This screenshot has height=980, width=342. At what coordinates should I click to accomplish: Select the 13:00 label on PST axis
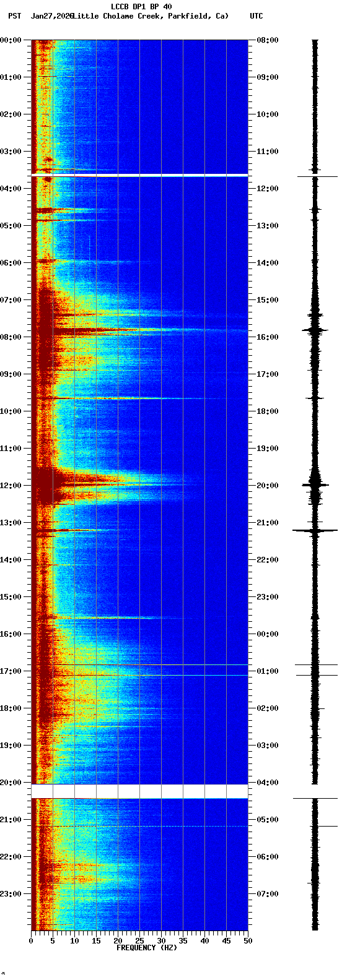point(10,523)
